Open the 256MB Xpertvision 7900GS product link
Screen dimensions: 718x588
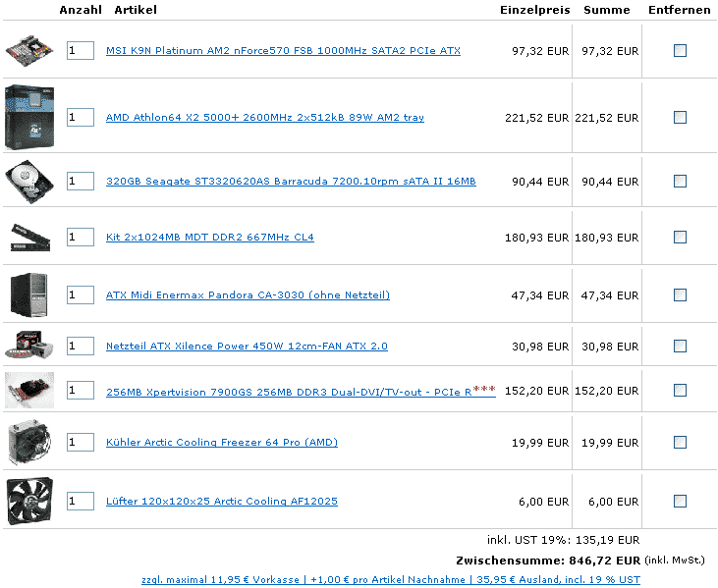288,392
